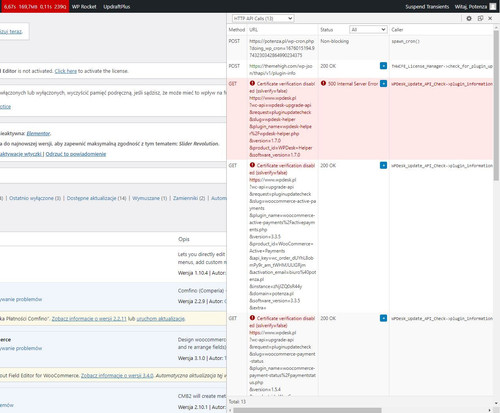Click the themehigh.com URL link
The height and width of the screenshot is (413, 500).
[281, 69]
